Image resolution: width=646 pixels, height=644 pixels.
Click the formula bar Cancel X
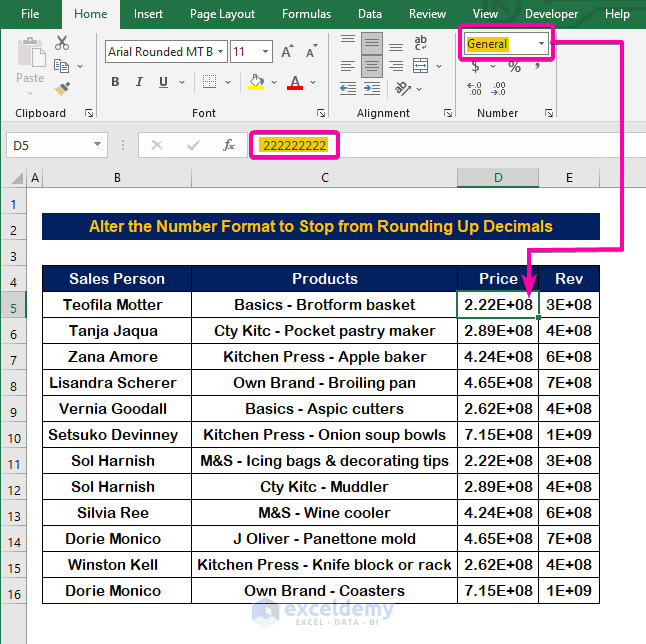click(157, 145)
